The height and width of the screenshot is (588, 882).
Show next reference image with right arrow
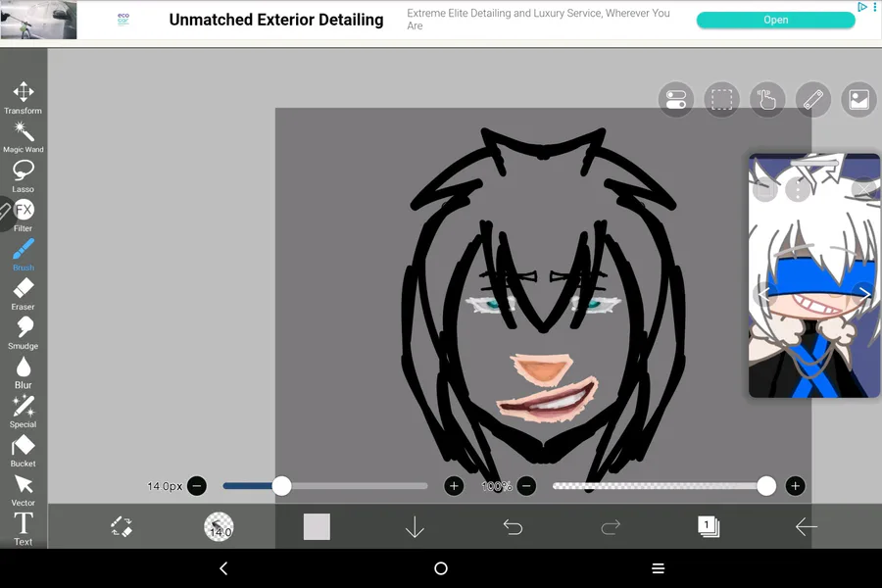click(x=864, y=293)
